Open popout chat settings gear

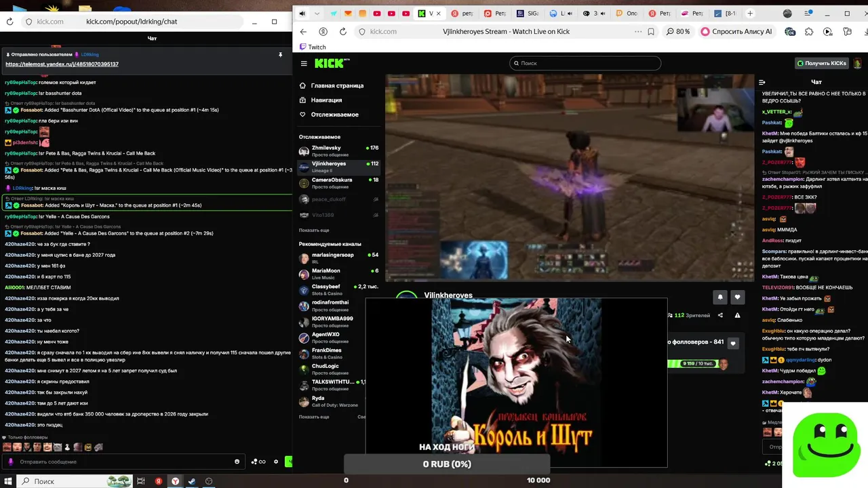276,462
